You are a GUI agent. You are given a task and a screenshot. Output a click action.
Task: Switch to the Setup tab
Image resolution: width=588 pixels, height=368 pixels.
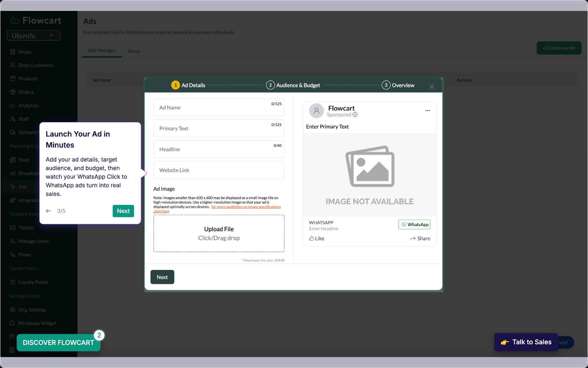click(134, 51)
